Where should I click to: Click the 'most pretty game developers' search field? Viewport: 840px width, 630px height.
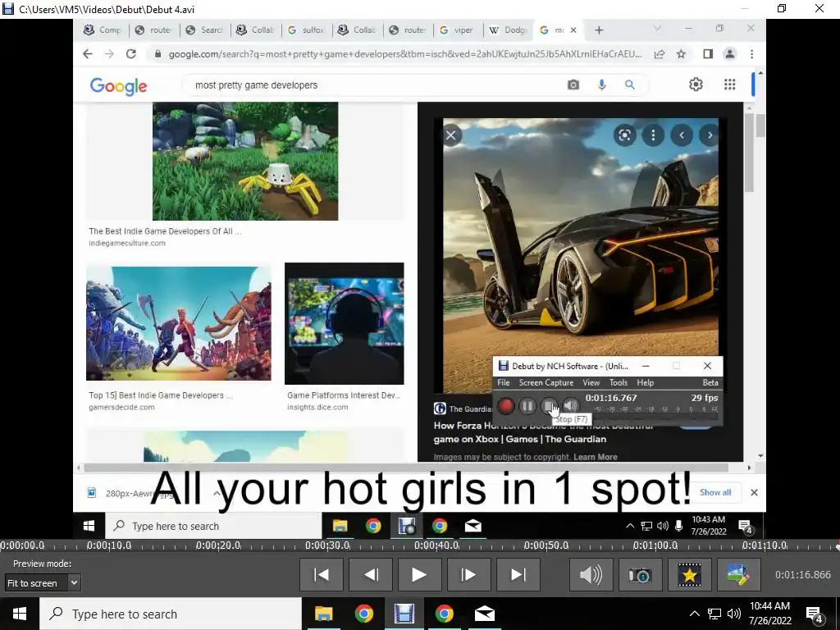tap(375, 84)
